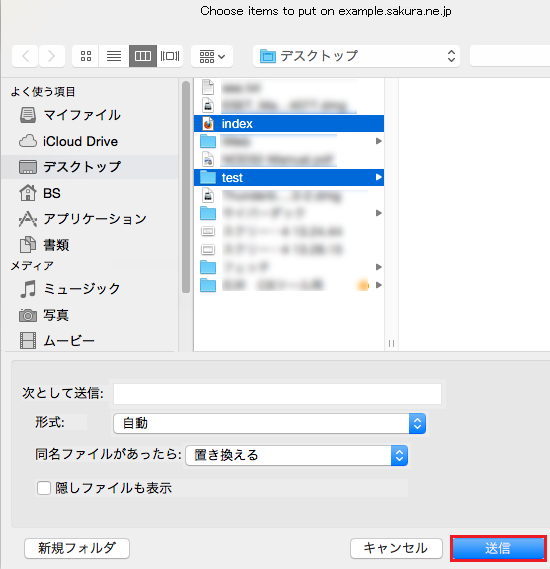This screenshot has width=550, height=569.
Task: Open the item arrangement dropdown
Action: tap(212, 56)
